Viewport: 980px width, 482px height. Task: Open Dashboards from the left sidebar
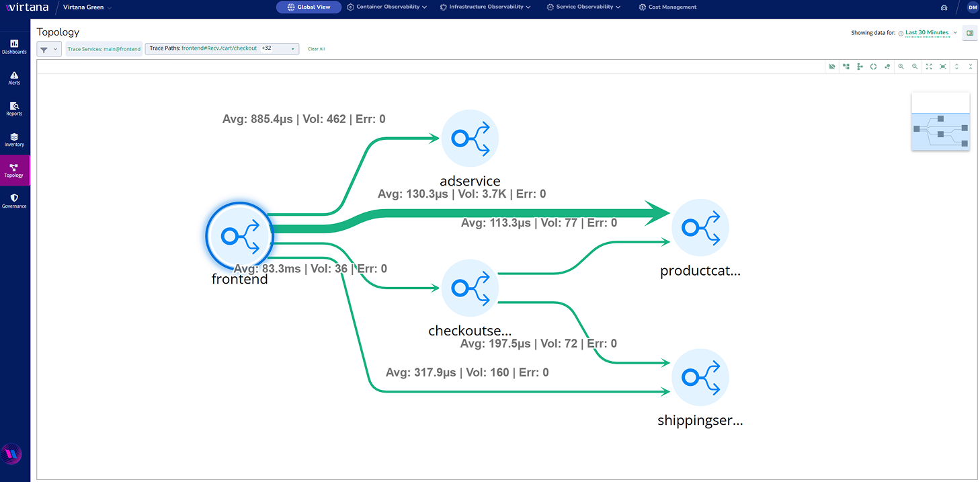click(14, 46)
